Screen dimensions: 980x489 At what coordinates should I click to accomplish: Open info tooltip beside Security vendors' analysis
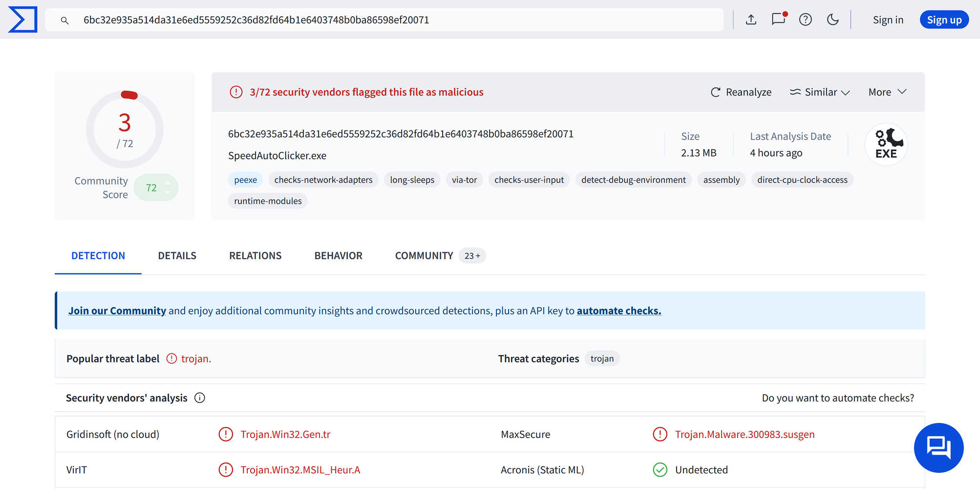pyautogui.click(x=199, y=398)
